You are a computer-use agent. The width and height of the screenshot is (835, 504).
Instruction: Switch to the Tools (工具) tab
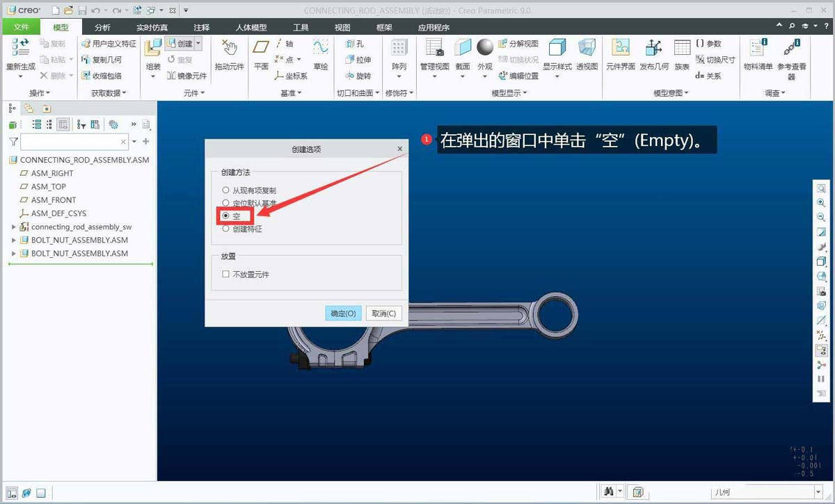point(301,27)
